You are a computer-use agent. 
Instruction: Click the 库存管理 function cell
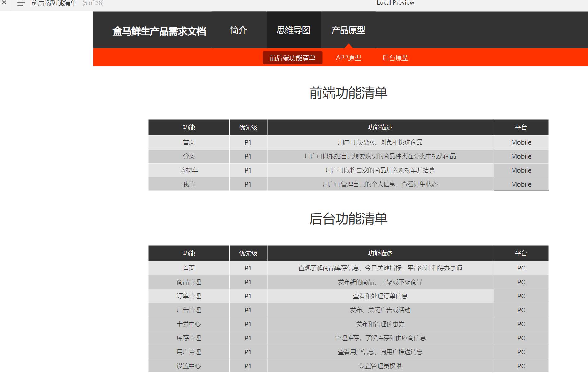[189, 338]
